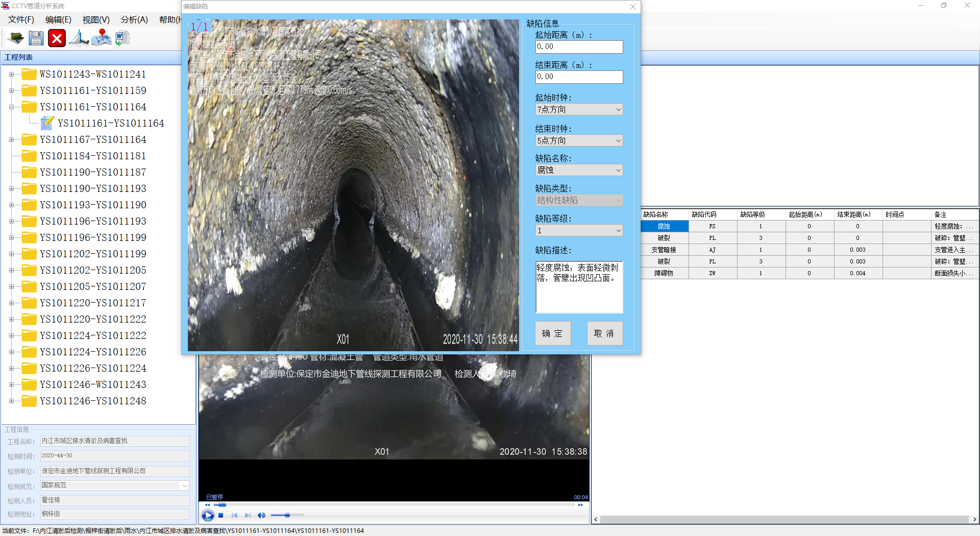Select folder YS1011226-YS1011224
The image size is (980, 536).
coord(93,368)
